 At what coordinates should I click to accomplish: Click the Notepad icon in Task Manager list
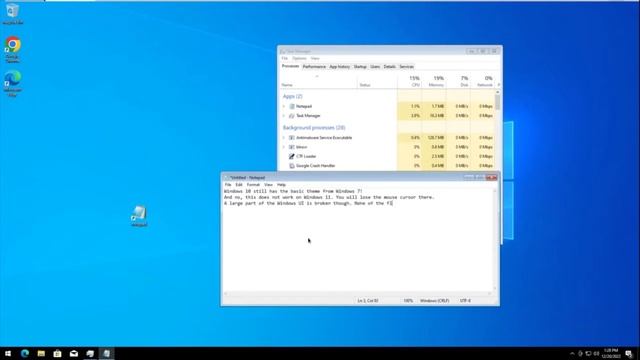pyautogui.click(x=292, y=107)
